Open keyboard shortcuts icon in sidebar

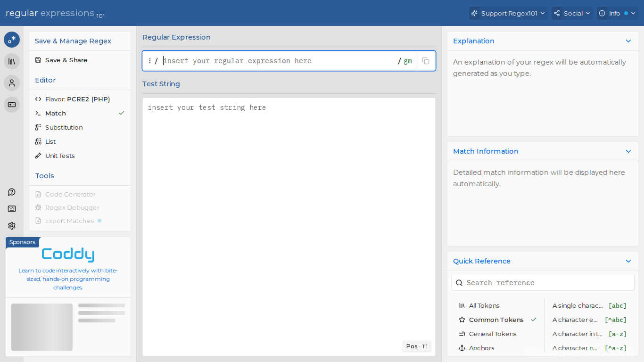[x=12, y=209]
